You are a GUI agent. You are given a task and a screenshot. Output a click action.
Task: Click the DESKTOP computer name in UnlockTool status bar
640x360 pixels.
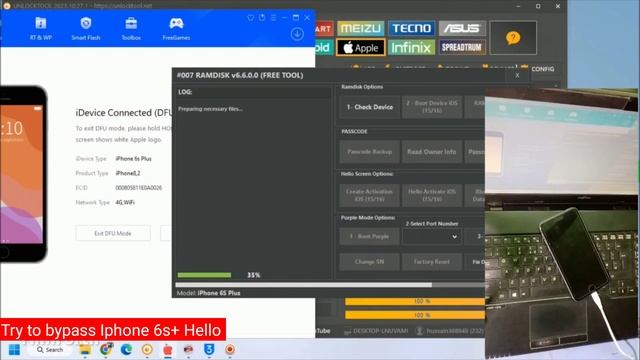tap(380, 331)
